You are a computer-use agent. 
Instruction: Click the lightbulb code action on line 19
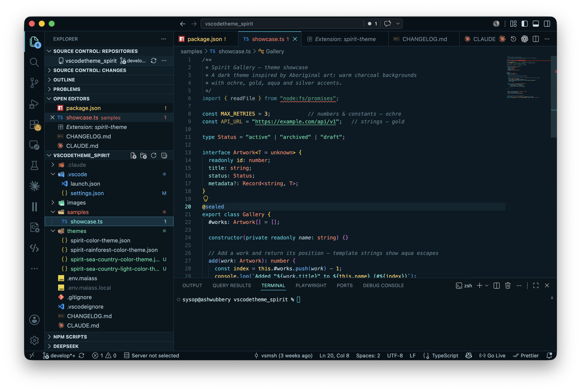coord(206,199)
